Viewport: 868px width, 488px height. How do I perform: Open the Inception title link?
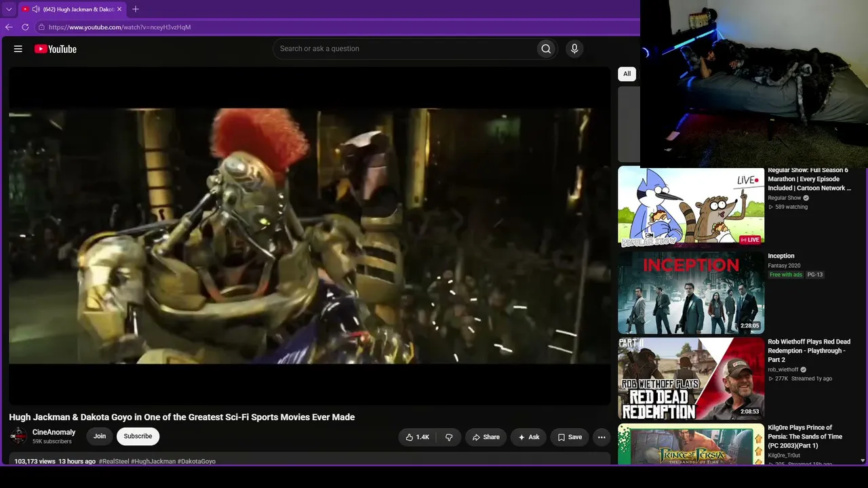click(x=781, y=256)
